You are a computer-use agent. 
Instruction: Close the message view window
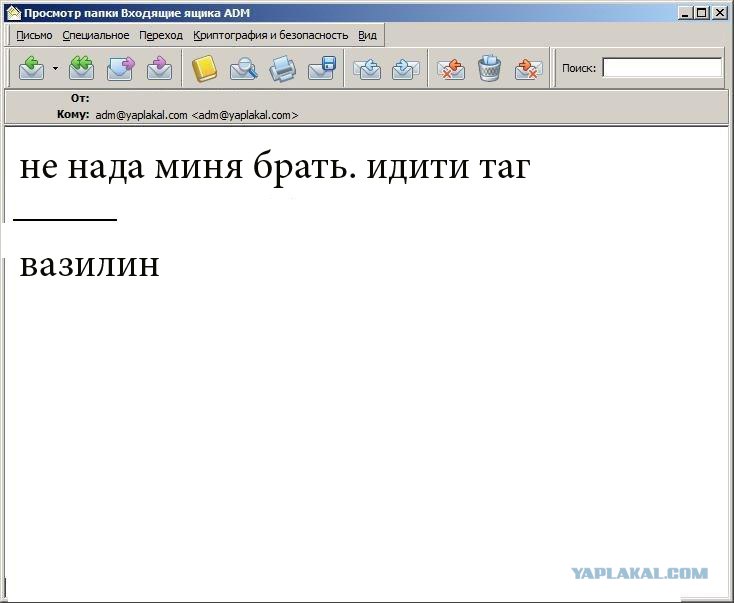click(x=719, y=13)
